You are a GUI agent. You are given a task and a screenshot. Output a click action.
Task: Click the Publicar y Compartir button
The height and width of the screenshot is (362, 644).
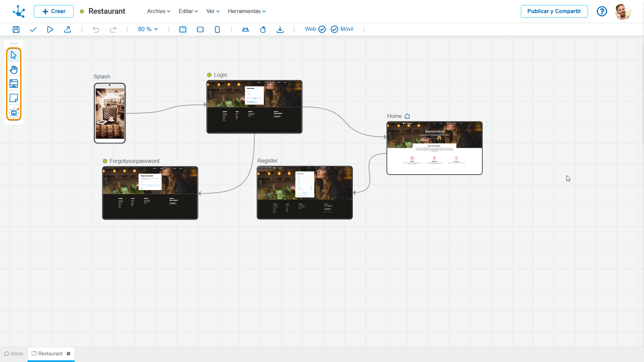click(554, 11)
